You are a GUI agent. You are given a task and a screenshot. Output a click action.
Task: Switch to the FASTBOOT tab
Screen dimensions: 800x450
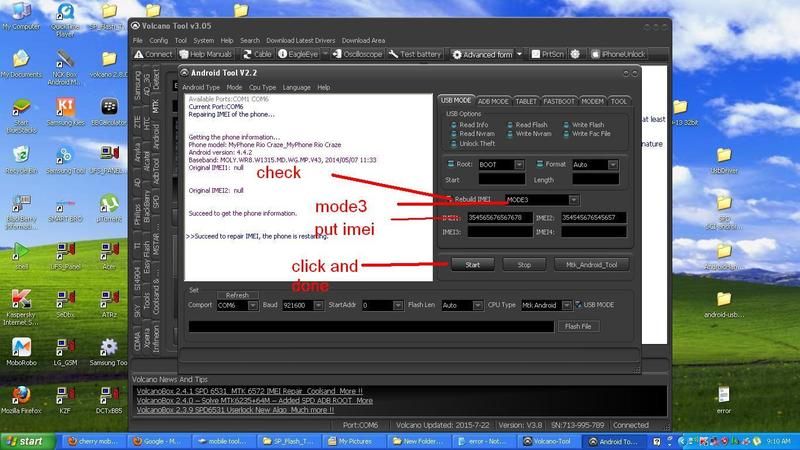[x=559, y=101]
